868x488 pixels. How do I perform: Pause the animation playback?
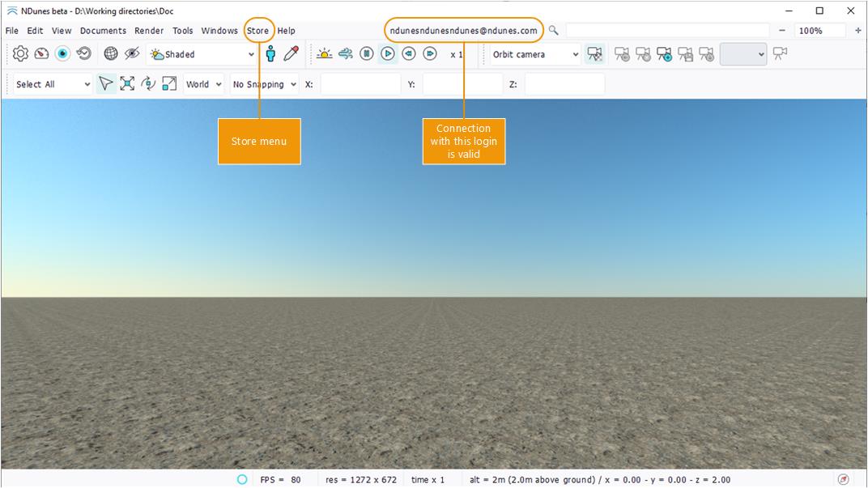367,54
